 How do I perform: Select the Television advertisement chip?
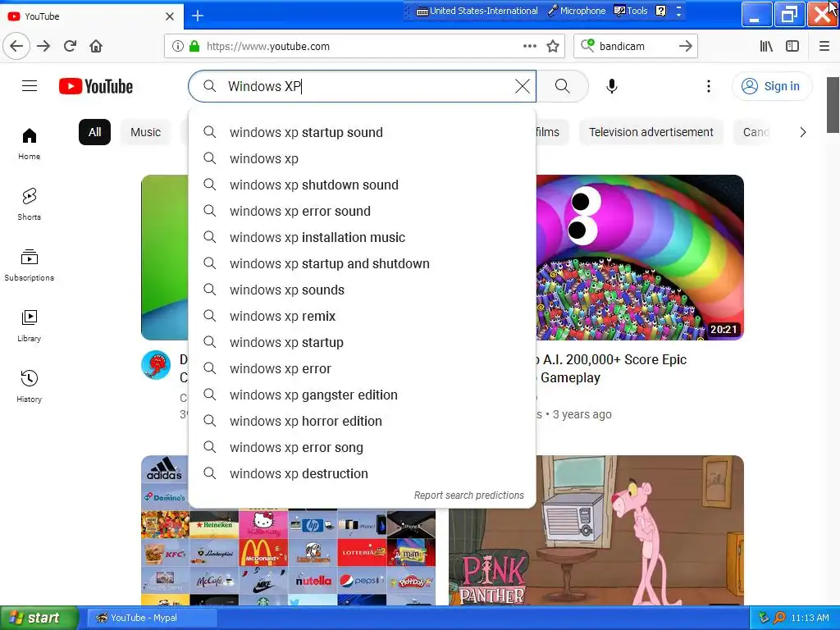pos(651,132)
